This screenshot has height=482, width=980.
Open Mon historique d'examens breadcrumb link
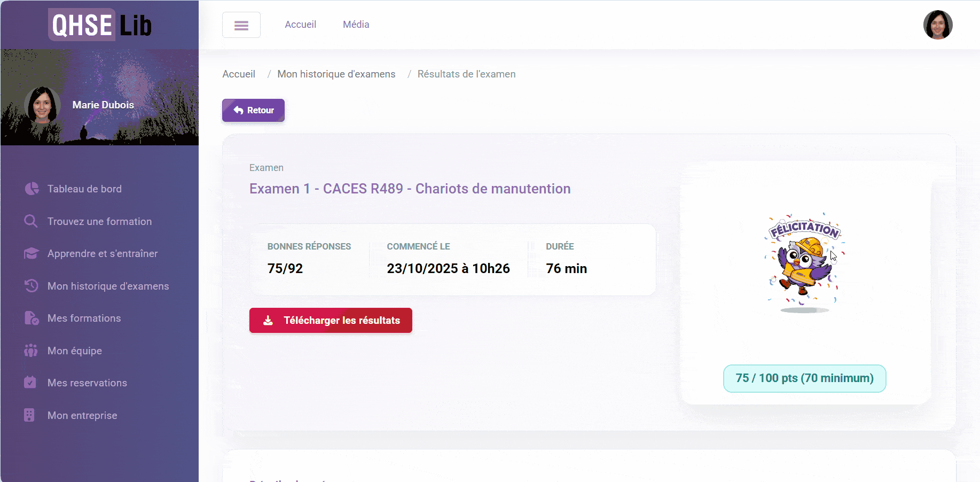pos(336,74)
